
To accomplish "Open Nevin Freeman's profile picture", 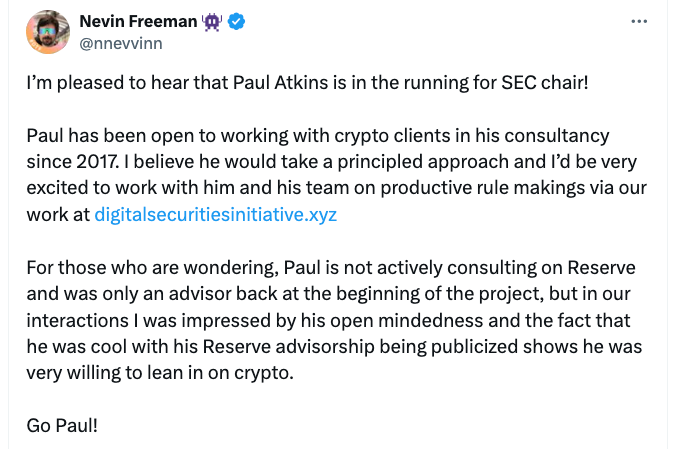I will (48, 32).
